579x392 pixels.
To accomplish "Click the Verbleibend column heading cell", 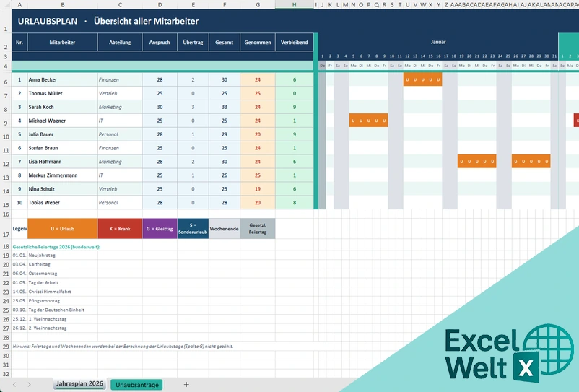I will point(295,43).
